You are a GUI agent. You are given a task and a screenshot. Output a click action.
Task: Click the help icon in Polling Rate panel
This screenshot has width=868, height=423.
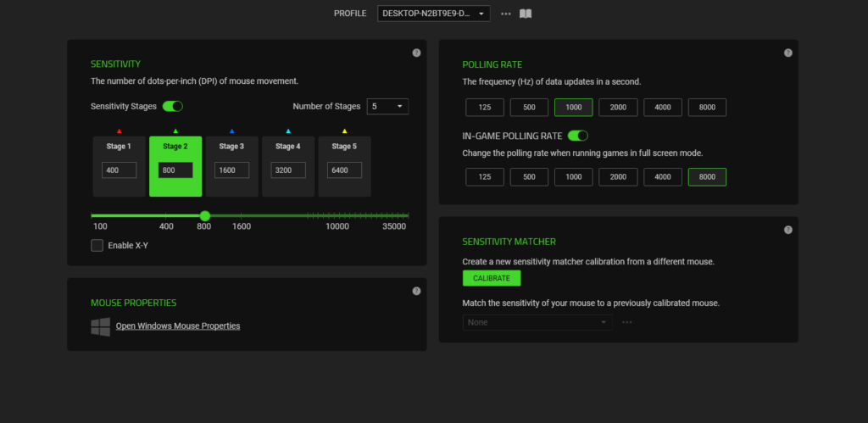coord(787,53)
